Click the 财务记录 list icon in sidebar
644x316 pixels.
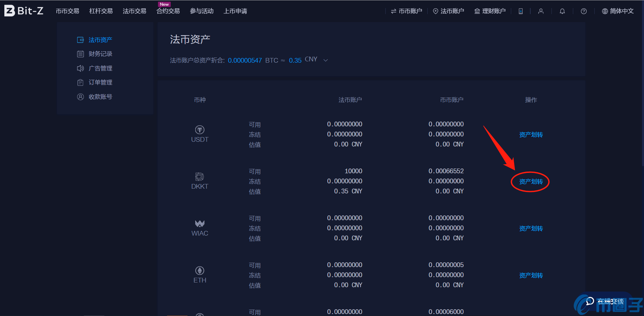click(80, 54)
